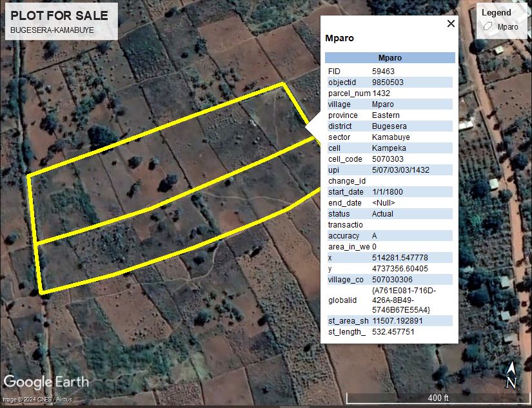
Task: Click the Legend heading
Action: 496,12
